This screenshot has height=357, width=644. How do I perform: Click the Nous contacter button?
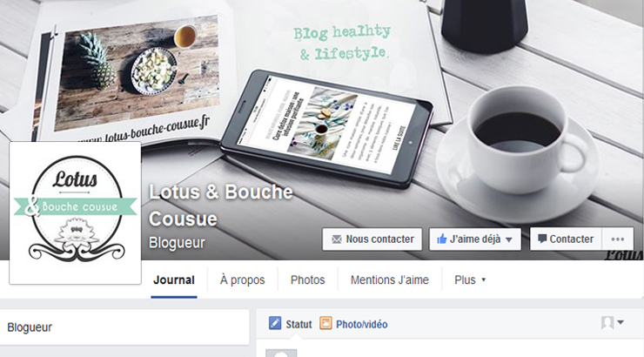(x=372, y=239)
